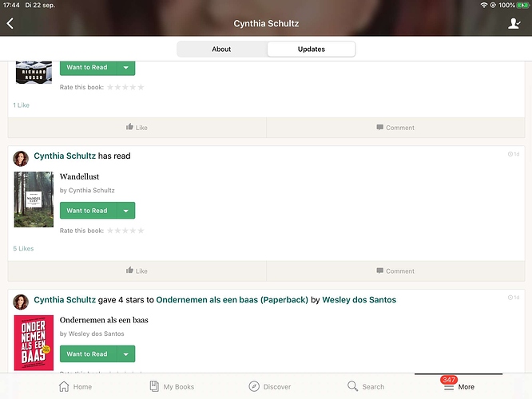Mark Wandellust as Want to Read
The image size is (532, 399).
88,211
